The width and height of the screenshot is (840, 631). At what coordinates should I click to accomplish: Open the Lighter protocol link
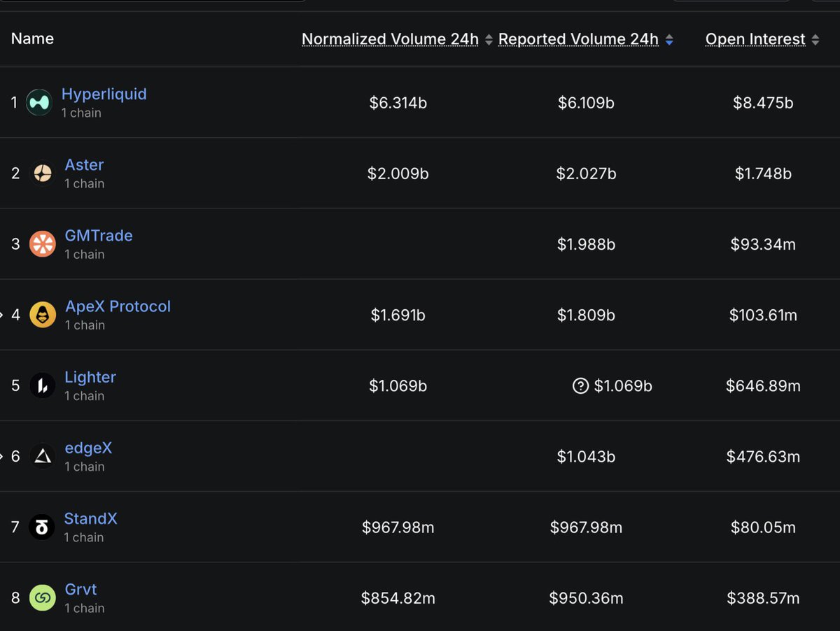tap(90, 377)
